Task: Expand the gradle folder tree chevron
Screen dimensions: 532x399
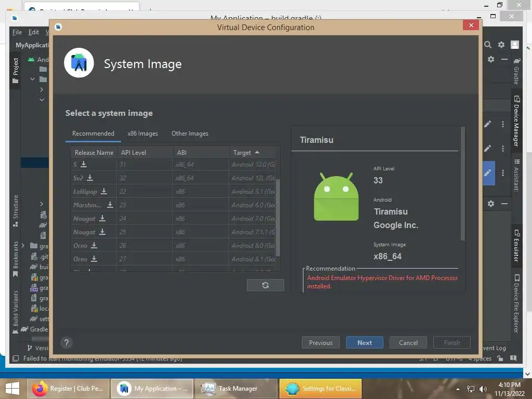Action: click(23, 246)
